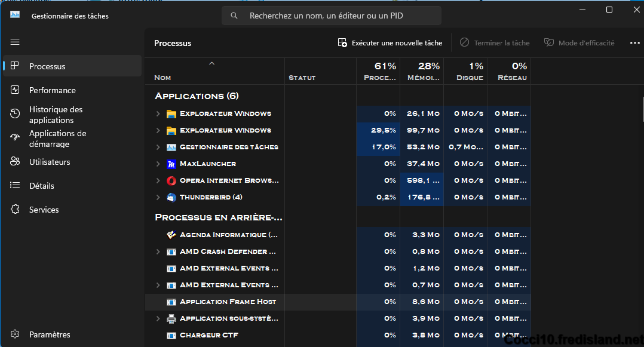Image resolution: width=644 pixels, height=347 pixels.
Task: Switch to Historique des applications tab
Action: 56,115
